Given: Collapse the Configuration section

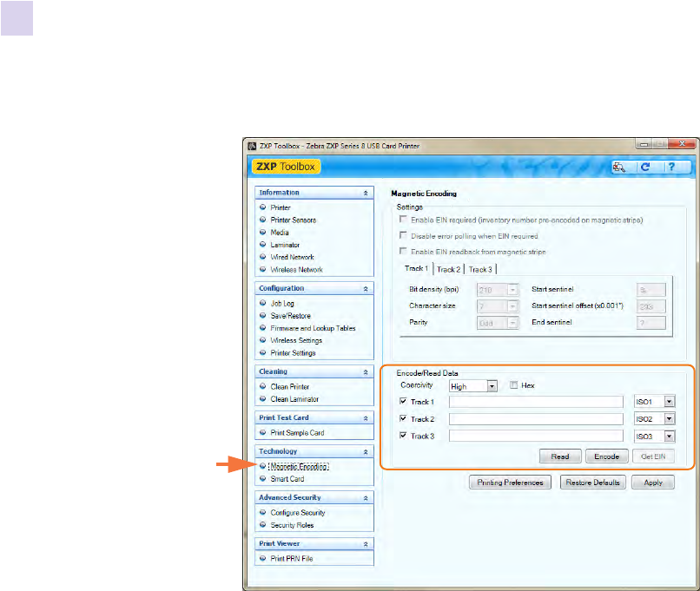Looking at the screenshot, I should pos(366,289).
